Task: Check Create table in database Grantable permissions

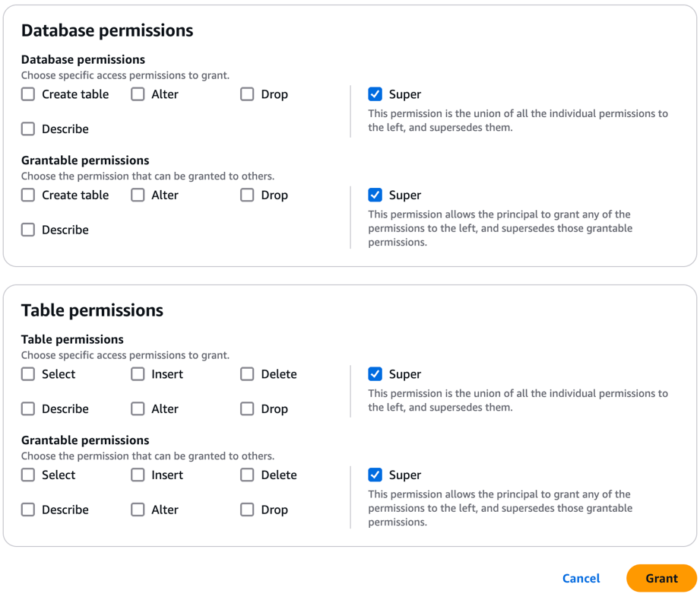Action: [28, 195]
